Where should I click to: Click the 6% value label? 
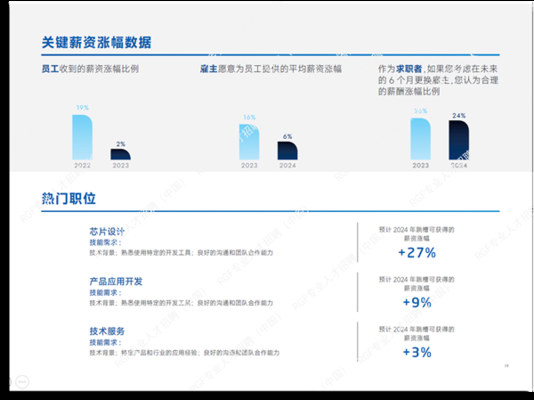287,137
